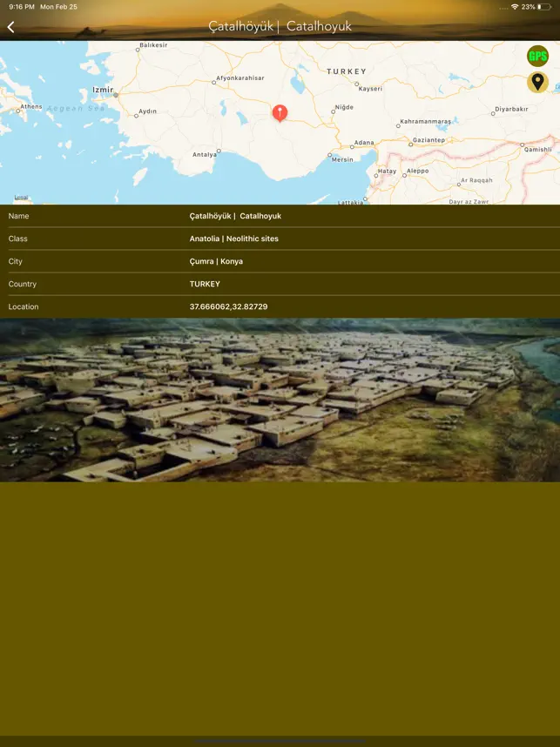Tap the header title Çatalhöyük | Catalhoyuk

pos(280,26)
